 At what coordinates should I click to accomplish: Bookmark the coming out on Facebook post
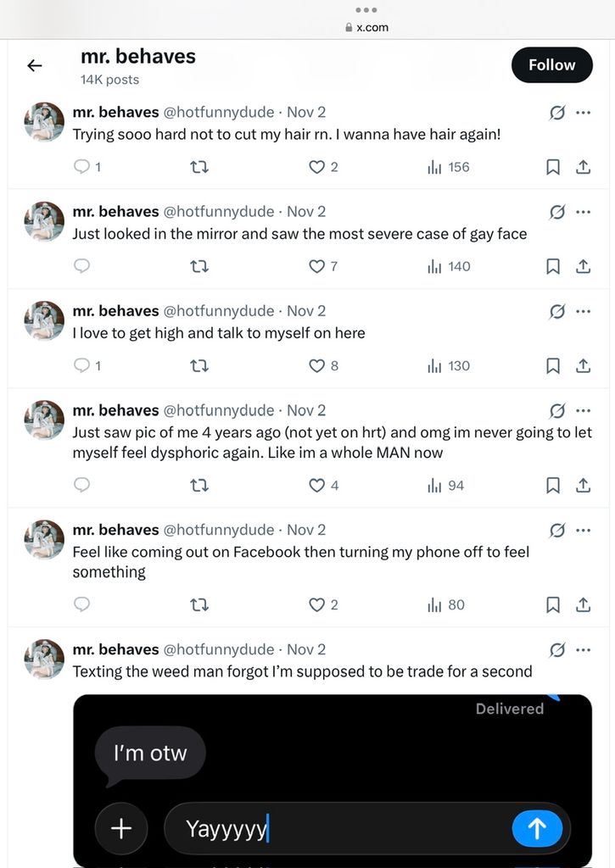click(x=553, y=604)
